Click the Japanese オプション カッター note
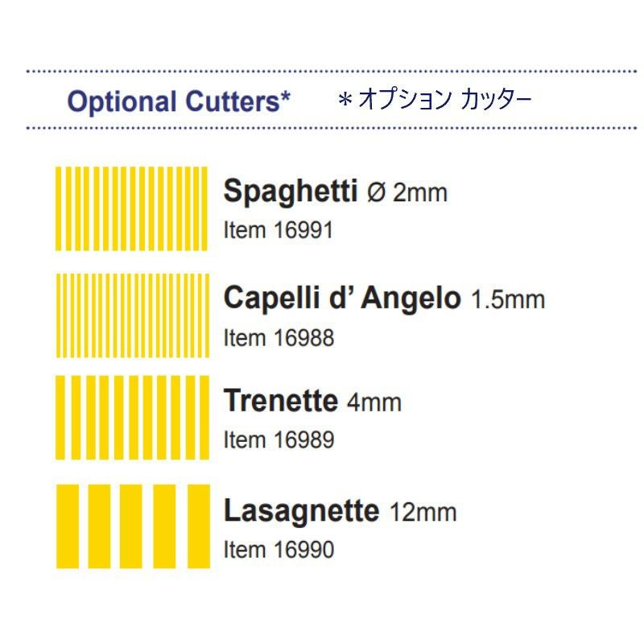 [434, 101]
